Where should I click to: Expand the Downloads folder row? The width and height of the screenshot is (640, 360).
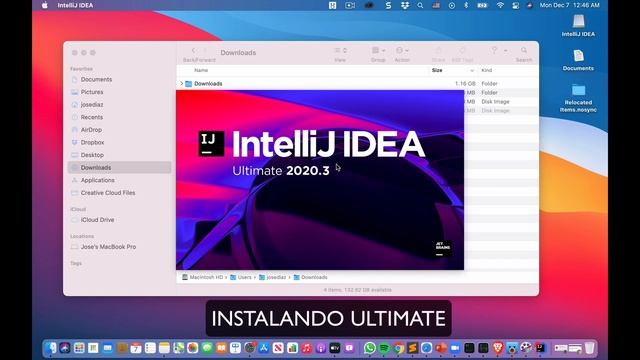[x=182, y=83]
